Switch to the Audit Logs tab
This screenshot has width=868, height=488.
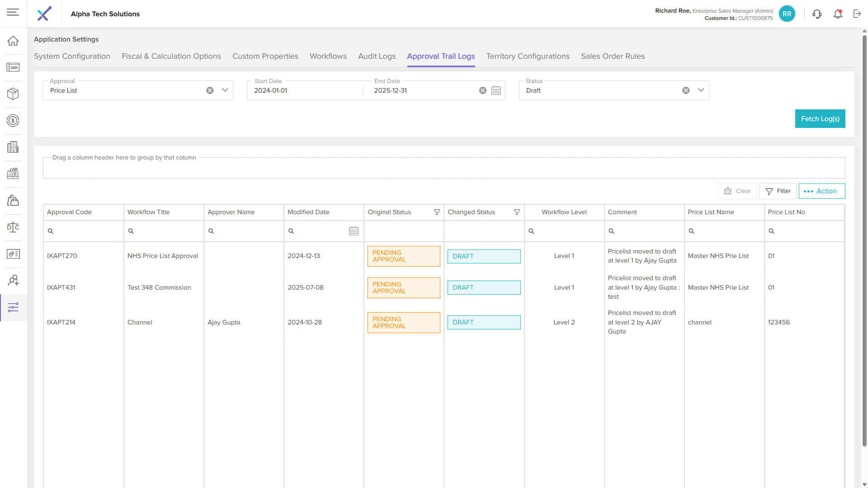[377, 56]
